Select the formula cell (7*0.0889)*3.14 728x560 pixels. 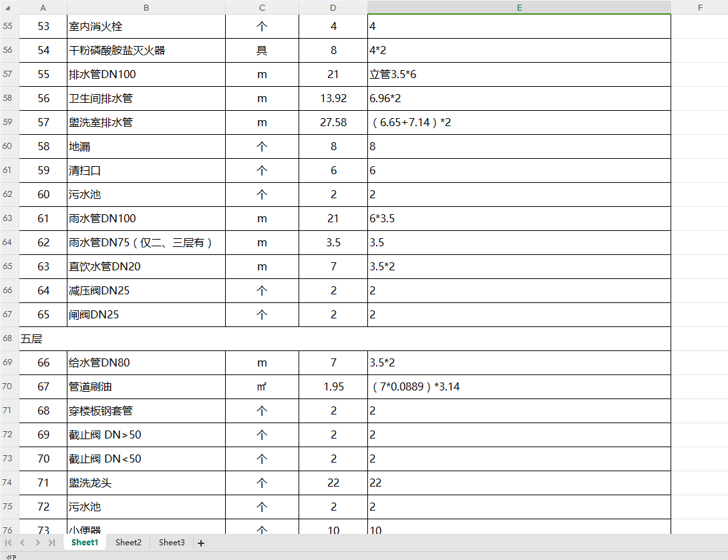(x=519, y=386)
